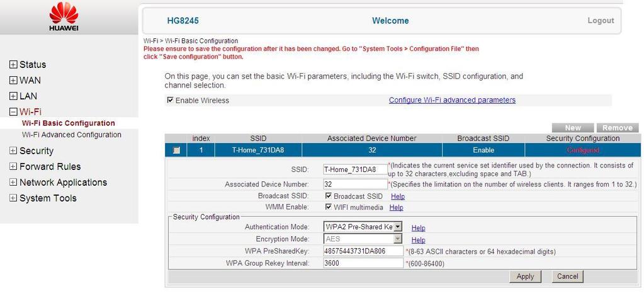Click the Associated Device Number column header
This screenshot has height=294, width=644.
click(x=371, y=139)
